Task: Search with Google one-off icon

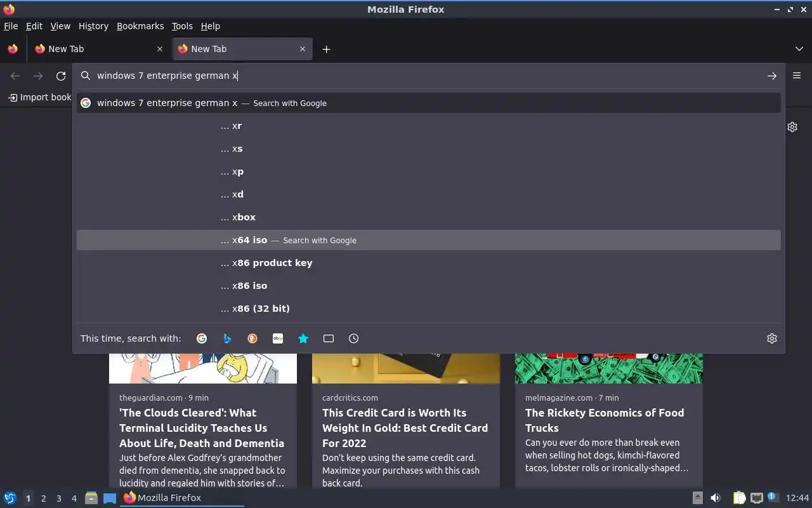Action: point(202,338)
